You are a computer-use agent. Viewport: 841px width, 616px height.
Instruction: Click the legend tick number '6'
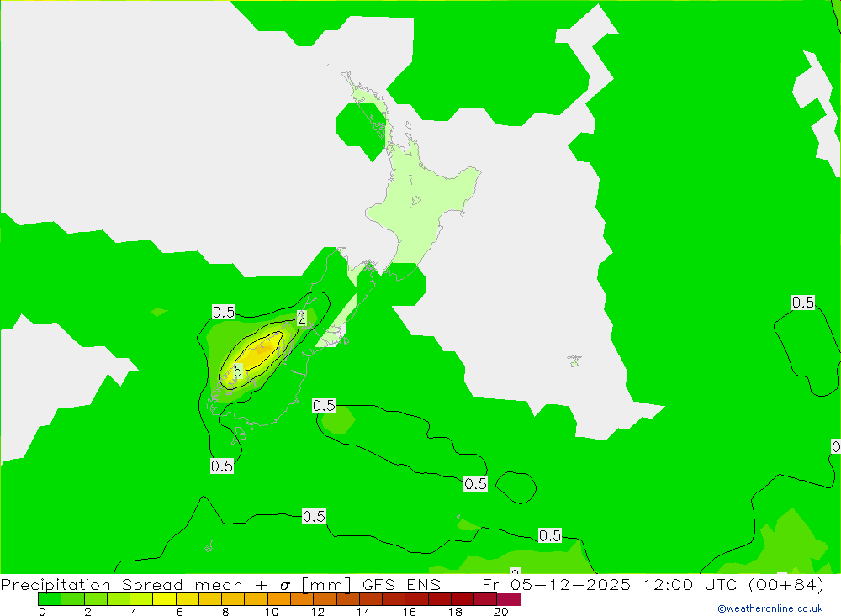(180, 612)
